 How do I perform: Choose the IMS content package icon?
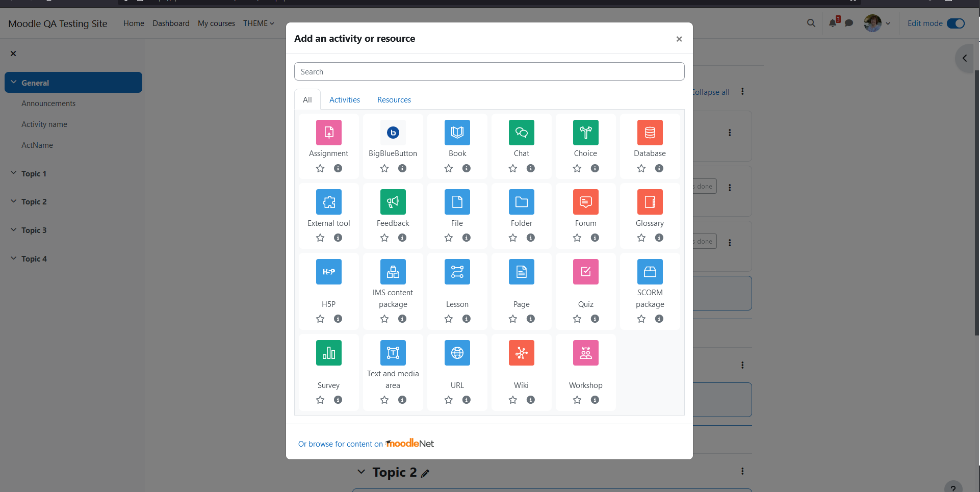click(x=393, y=272)
